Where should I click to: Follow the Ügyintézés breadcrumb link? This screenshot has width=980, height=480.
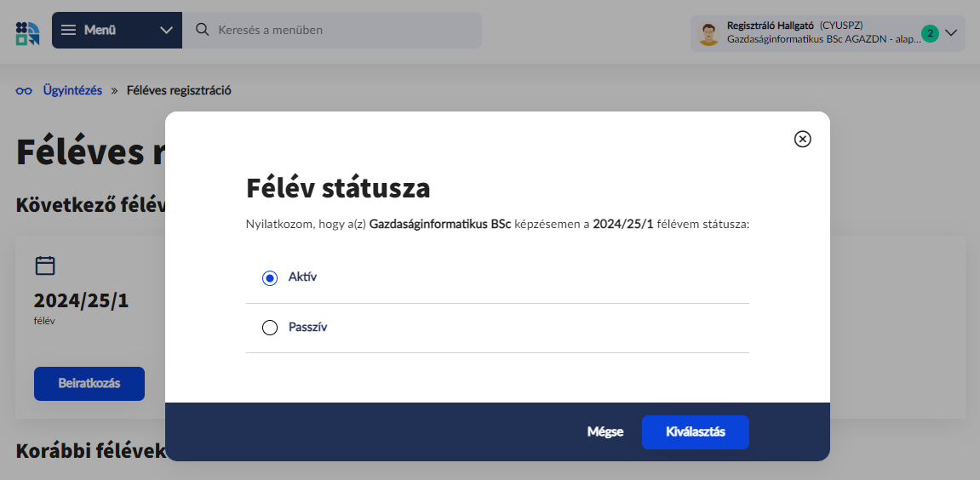pyautogui.click(x=72, y=90)
